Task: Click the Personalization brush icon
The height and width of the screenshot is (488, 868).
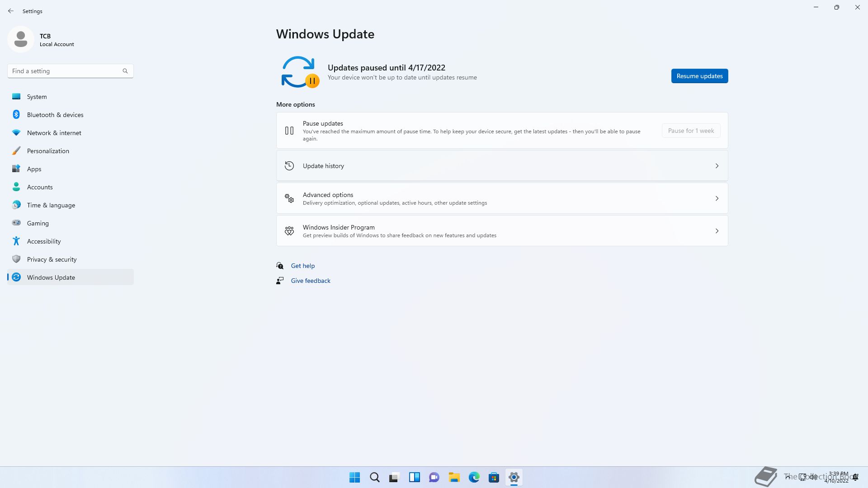Action: tap(16, 150)
